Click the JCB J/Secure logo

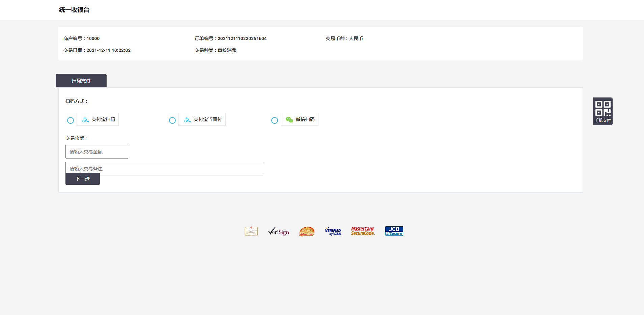394,231
